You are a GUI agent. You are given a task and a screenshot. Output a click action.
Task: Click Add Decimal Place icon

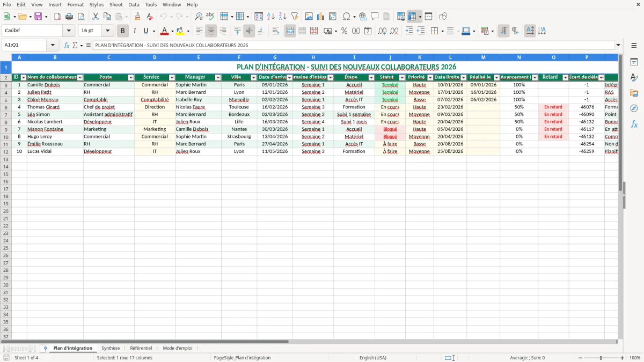(383, 31)
